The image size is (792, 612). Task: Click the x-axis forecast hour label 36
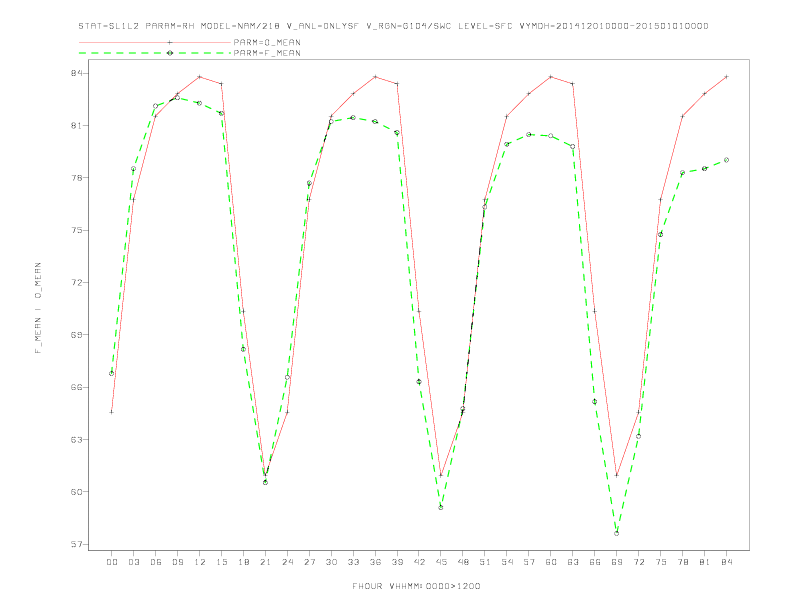pos(375,562)
